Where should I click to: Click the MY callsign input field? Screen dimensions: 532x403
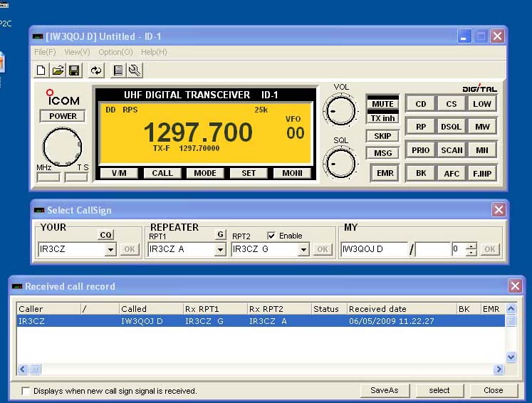point(374,249)
